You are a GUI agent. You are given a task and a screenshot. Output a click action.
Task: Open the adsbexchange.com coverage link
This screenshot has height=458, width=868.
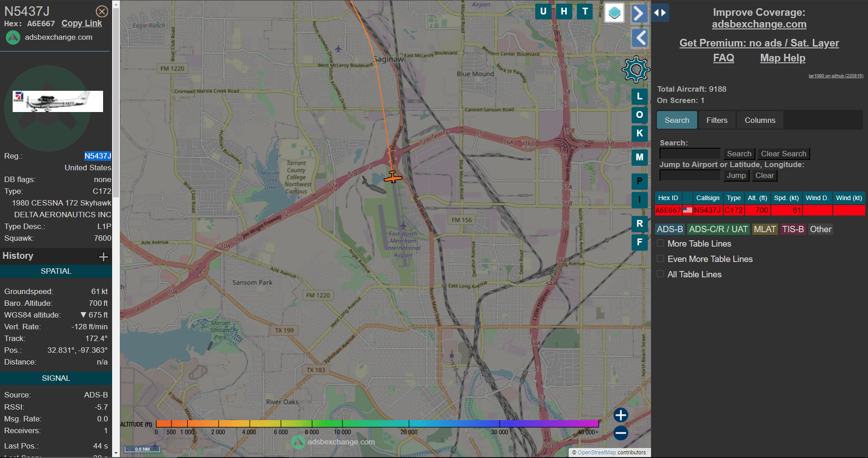click(x=759, y=24)
